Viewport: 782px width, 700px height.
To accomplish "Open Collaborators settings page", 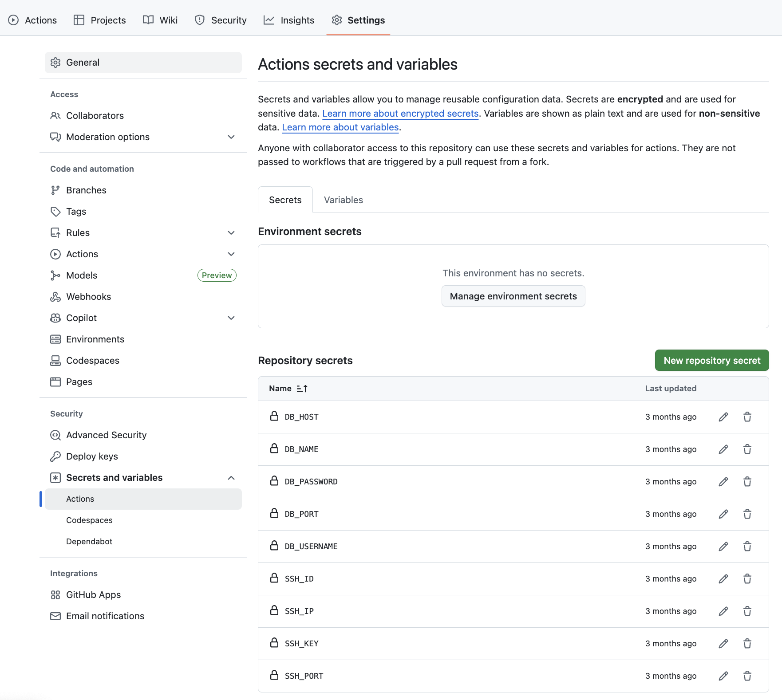I will (x=143, y=116).
